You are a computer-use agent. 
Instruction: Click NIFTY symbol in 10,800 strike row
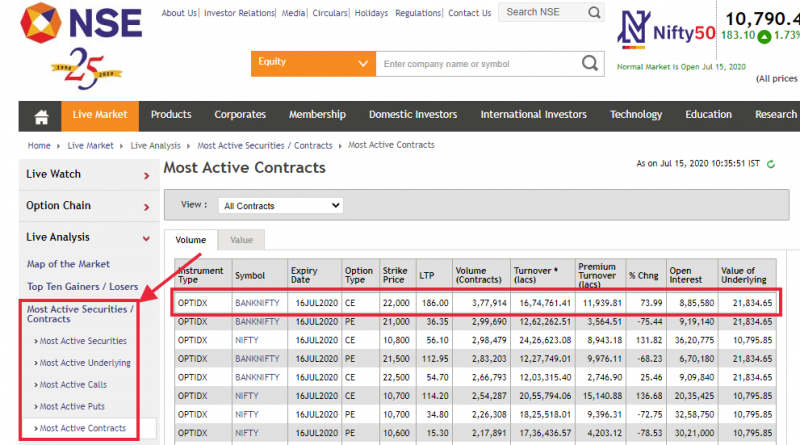246,340
